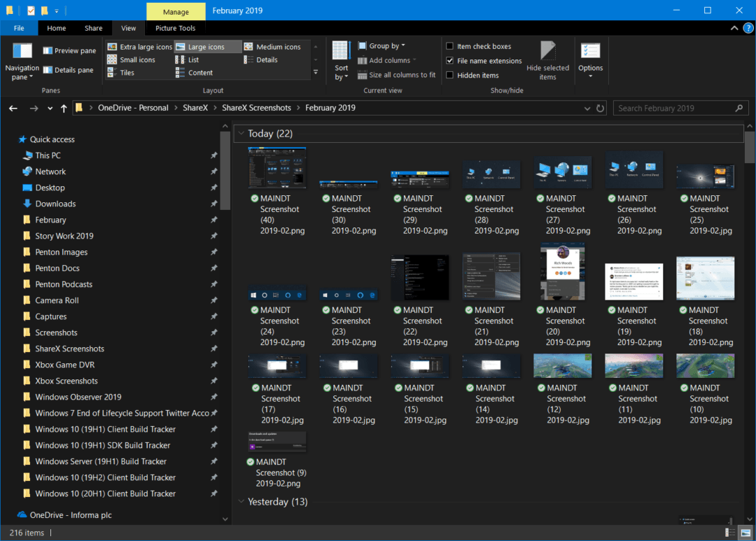Show the Preview pane

click(x=67, y=50)
